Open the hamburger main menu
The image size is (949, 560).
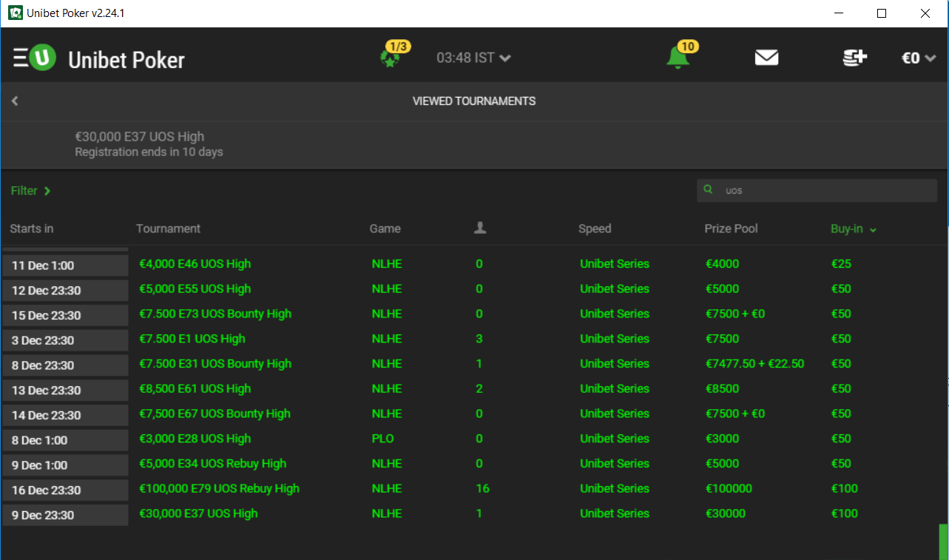(x=21, y=57)
